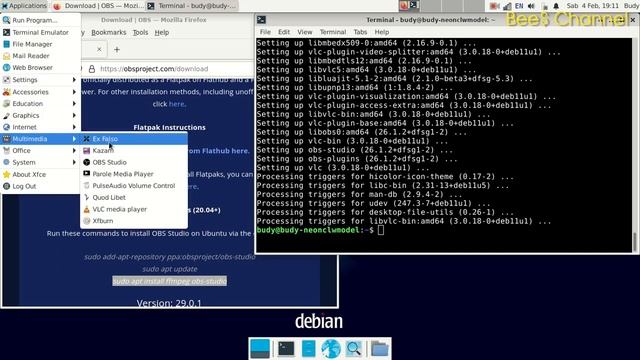
Task: Click the 'Flatpak Instructions' heading
Action: (169, 127)
